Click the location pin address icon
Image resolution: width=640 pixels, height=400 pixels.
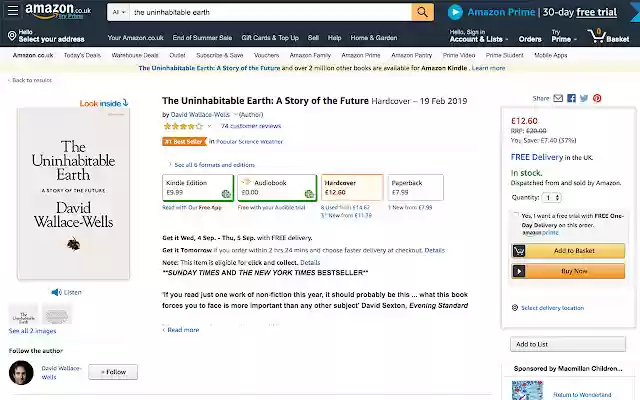coord(12,36)
